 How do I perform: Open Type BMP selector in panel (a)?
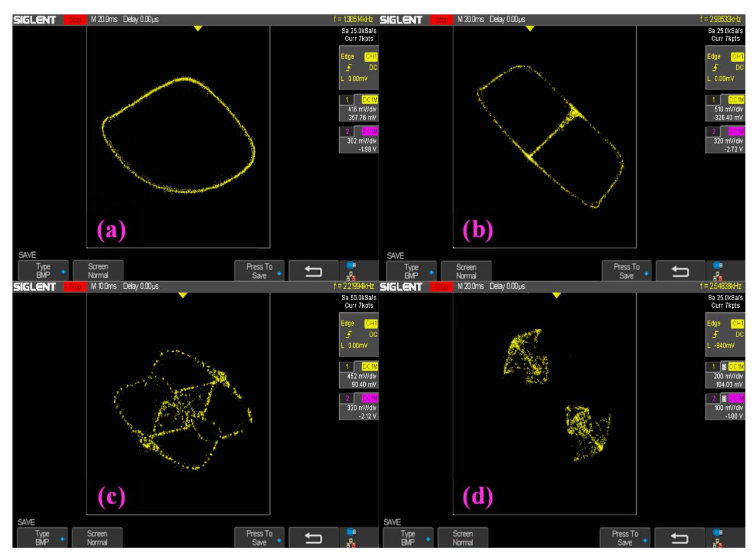click(43, 271)
